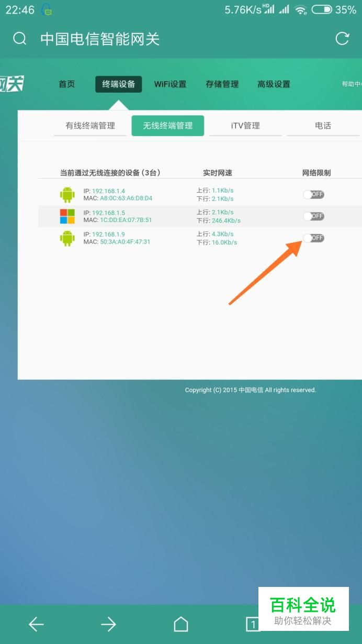Click IP address 192.168.1.4

coord(108,191)
